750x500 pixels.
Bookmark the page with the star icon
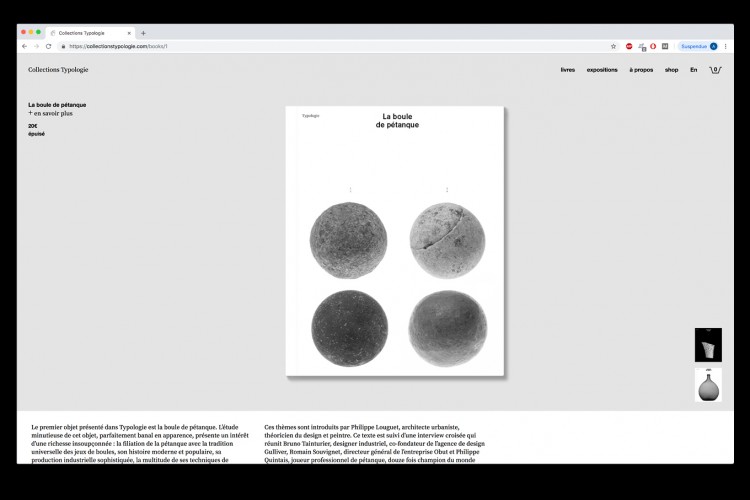(x=613, y=46)
